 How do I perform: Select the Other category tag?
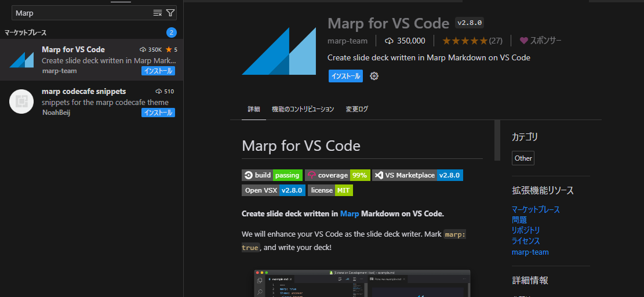tap(523, 158)
